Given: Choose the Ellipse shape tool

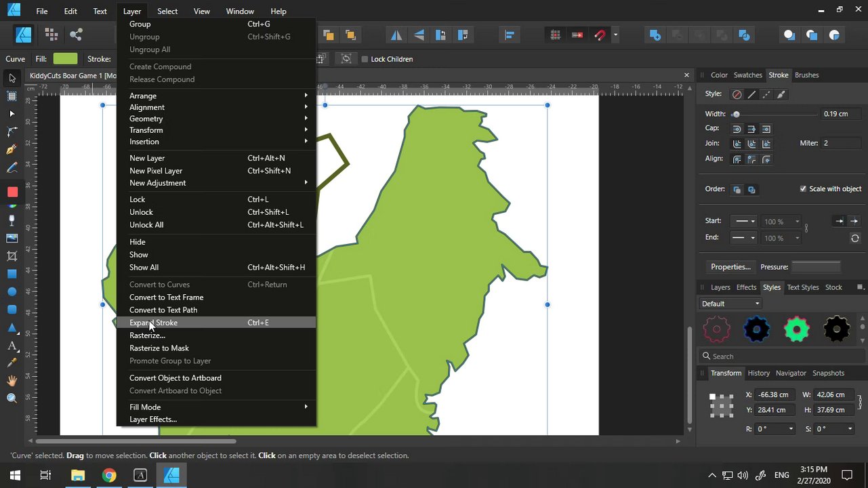Looking at the screenshot, I should coord(12,291).
